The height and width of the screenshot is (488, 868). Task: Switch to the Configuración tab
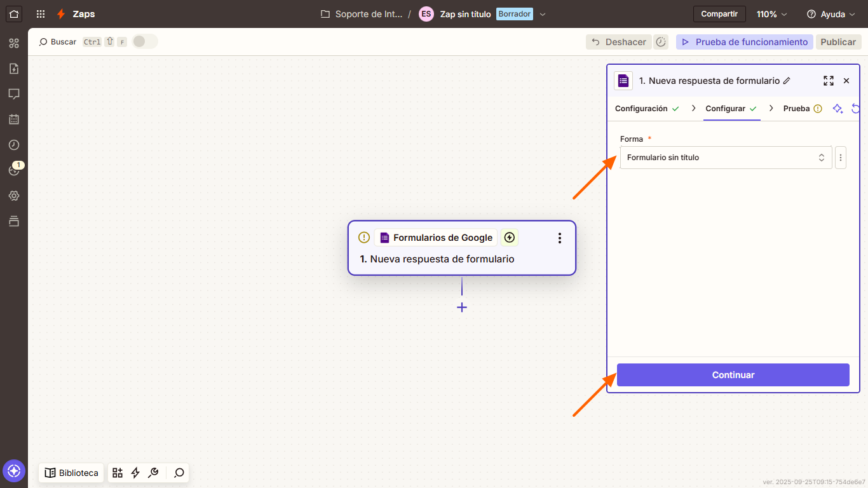pos(641,109)
